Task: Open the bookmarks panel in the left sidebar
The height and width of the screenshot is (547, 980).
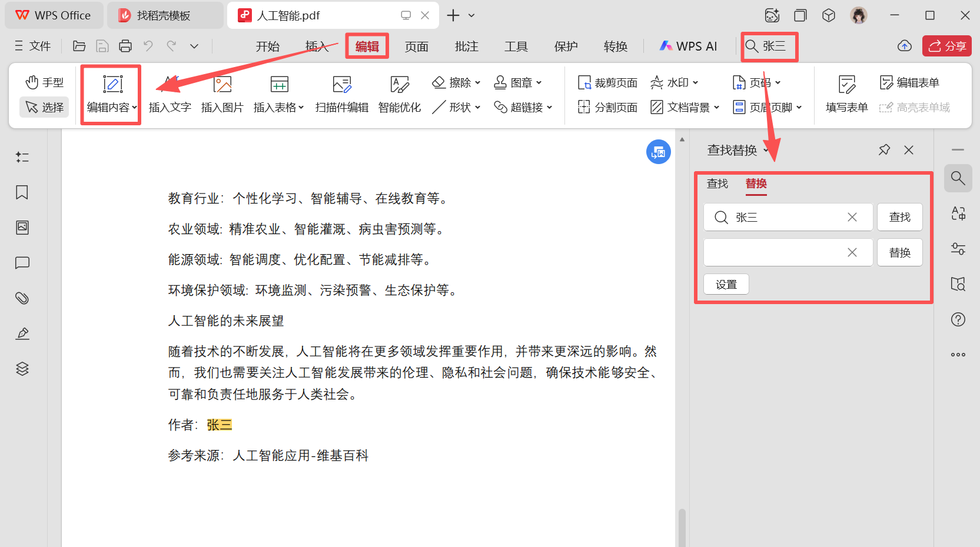Action: (x=22, y=192)
